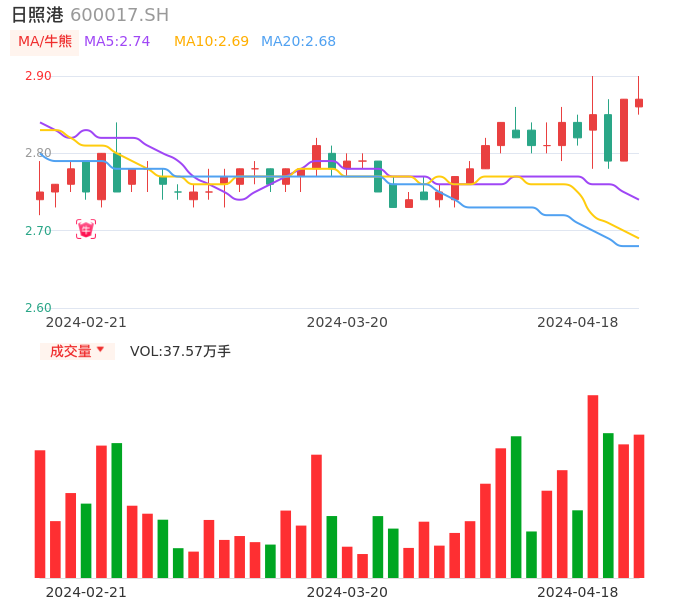Click the VOL:37.57万手 volume readout
Image resolution: width=686 pixels, height=606 pixels.
[x=180, y=351]
